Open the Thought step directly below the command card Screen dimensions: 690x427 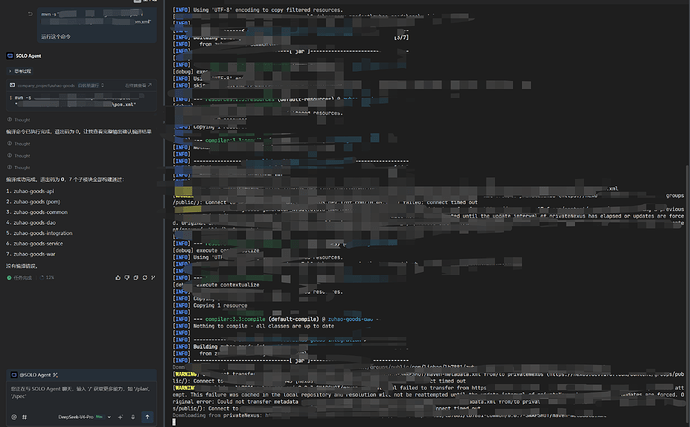point(18,120)
